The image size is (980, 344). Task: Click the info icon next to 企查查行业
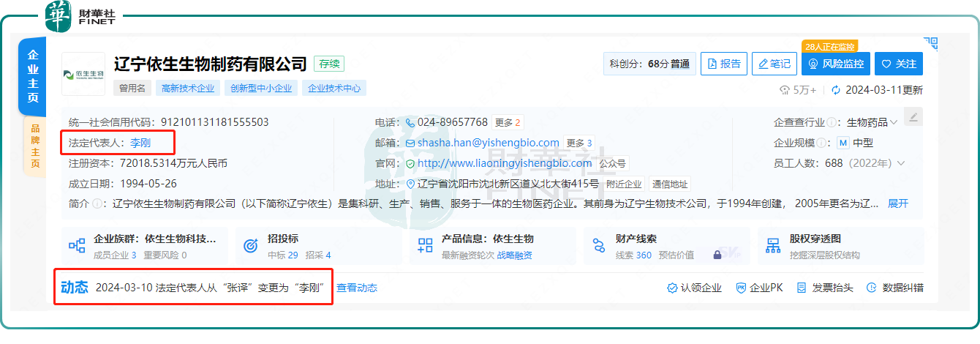tap(832, 122)
